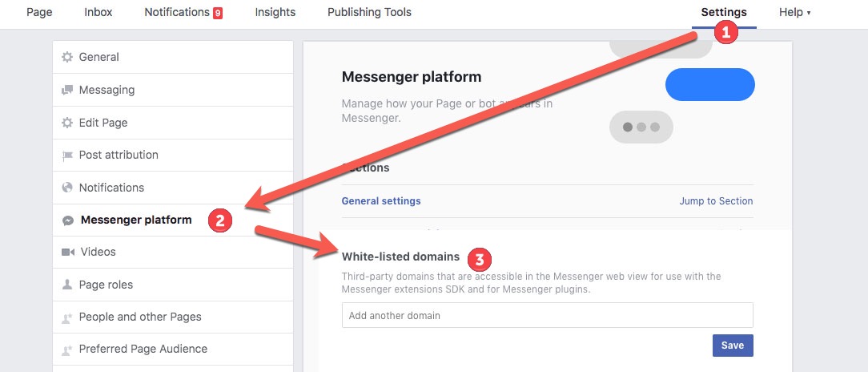Click the People and other Pages icon
Viewport: 868px width, 372px height.
(x=67, y=317)
